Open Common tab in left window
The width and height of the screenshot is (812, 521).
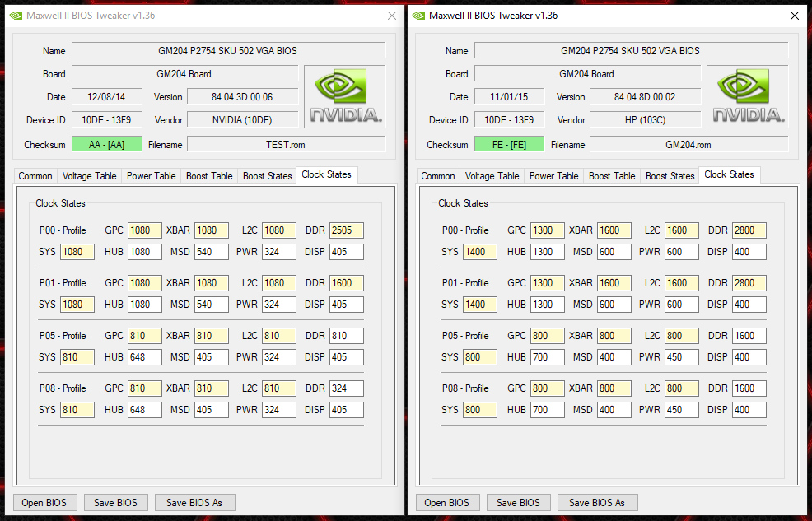click(x=35, y=176)
